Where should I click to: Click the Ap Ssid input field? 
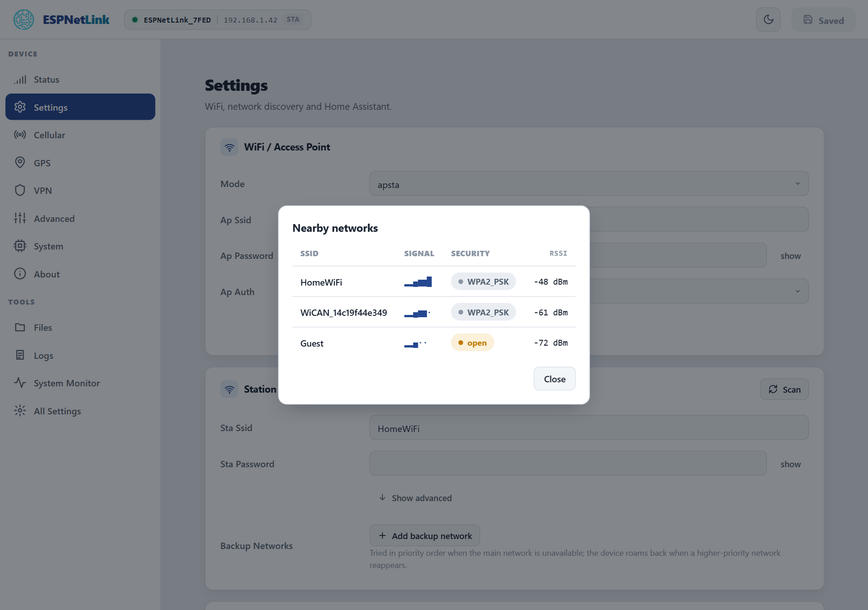coord(699,219)
